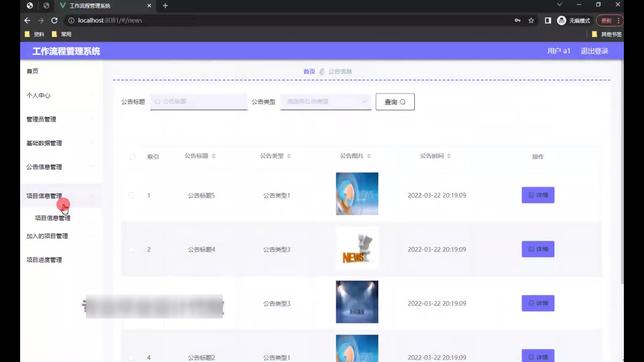Click the bookmark star icon
Image resolution: width=644 pixels, height=362 pixels.
pos(531,20)
